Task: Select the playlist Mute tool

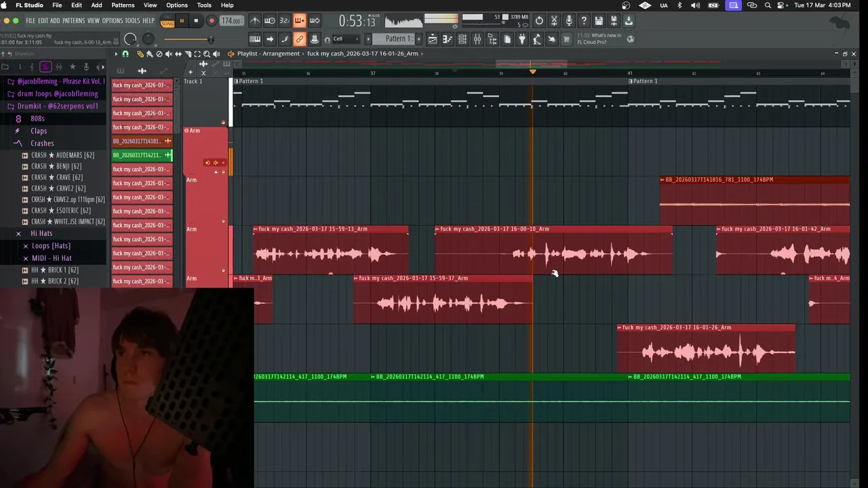Action: pyautogui.click(x=168, y=54)
